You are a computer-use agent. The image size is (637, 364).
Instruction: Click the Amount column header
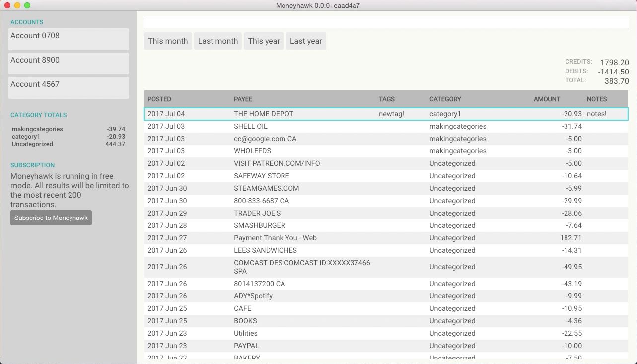tap(547, 99)
